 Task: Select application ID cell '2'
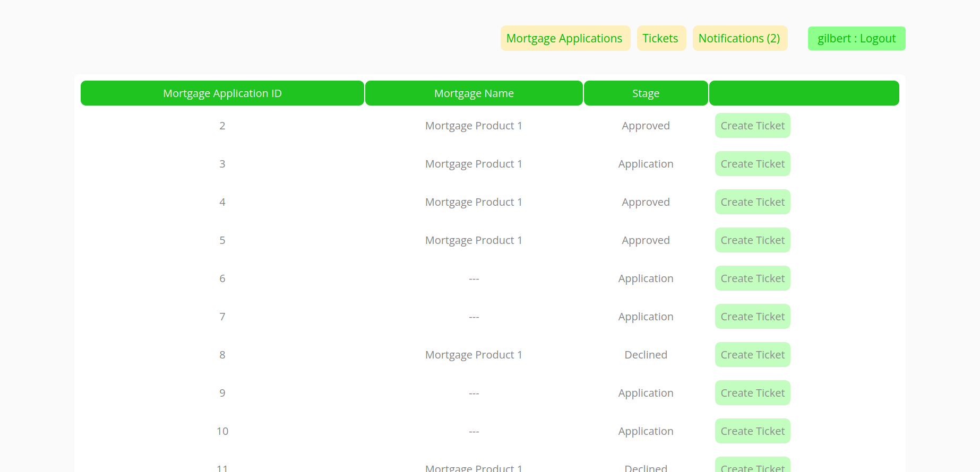point(222,126)
